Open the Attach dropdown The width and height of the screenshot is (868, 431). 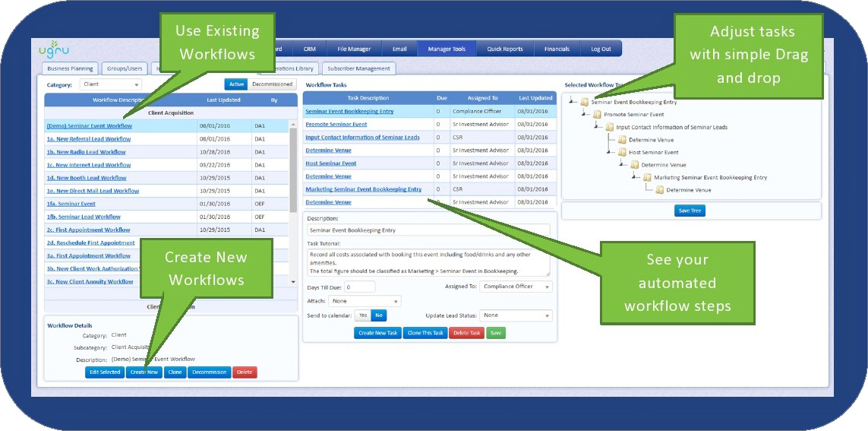click(365, 301)
